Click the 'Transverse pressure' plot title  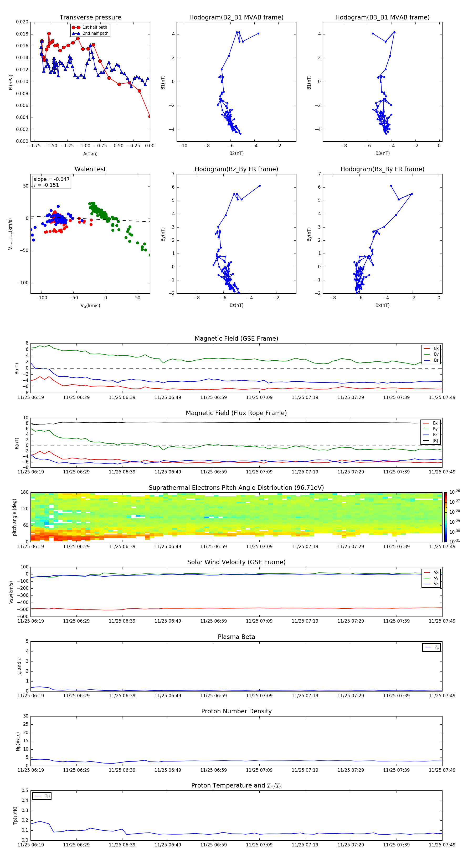click(90, 17)
